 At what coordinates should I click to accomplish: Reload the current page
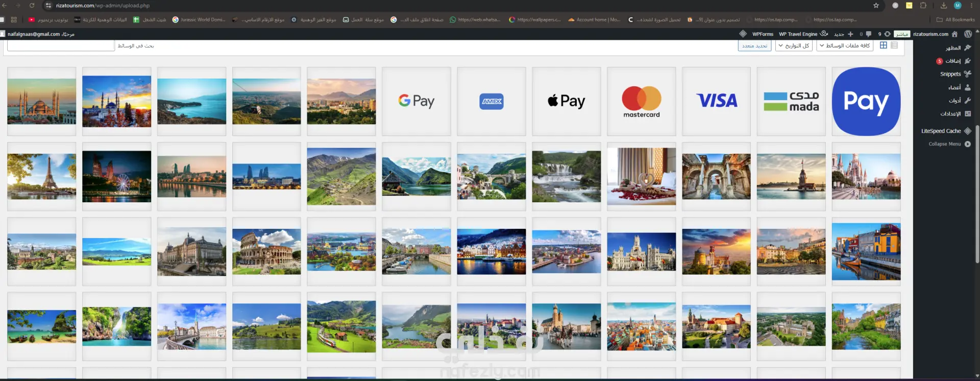click(32, 6)
